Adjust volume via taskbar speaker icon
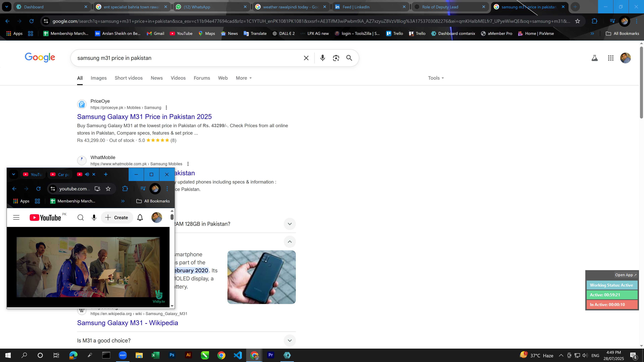644x362 pixels. pos(585,355)
